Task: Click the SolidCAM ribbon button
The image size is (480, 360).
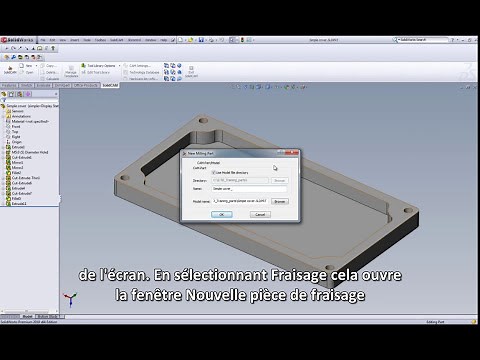Action: (10, 70)
